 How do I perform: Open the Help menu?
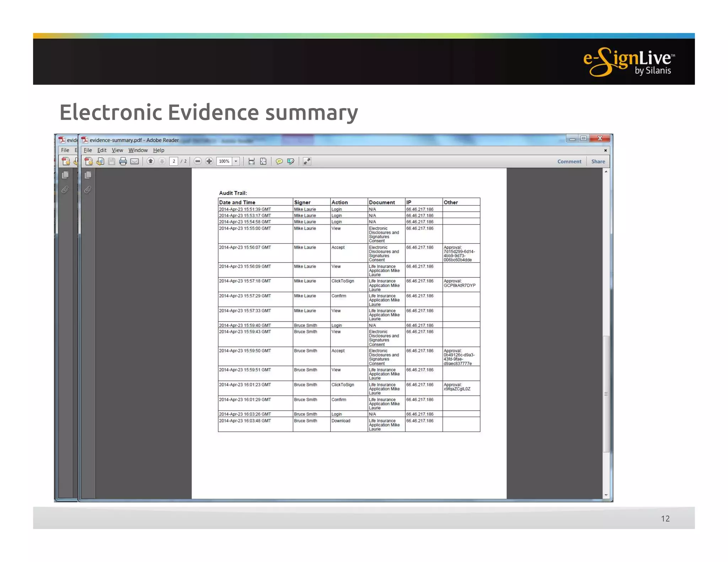(x=159, y=150)
